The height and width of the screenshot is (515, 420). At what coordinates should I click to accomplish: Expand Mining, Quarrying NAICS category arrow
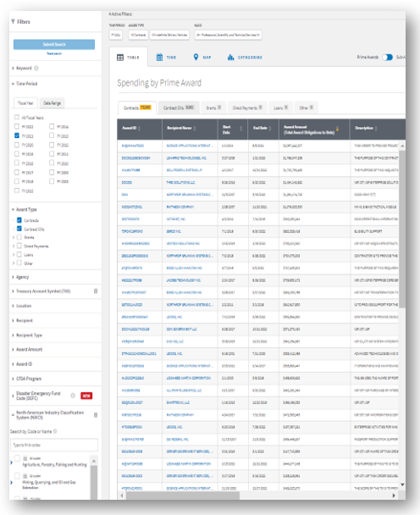tap(12, 483)
